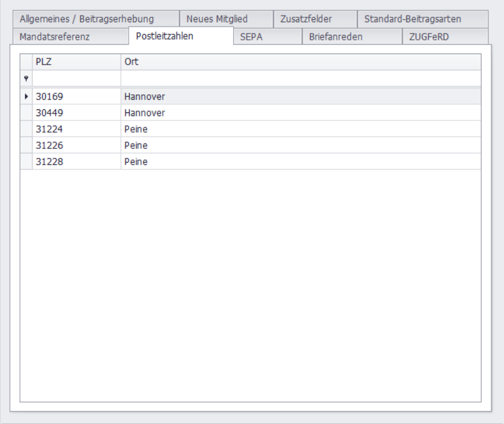Click Peine in the 31226 row
This screenshot has width=504, height=424.
tap(135, 145)
